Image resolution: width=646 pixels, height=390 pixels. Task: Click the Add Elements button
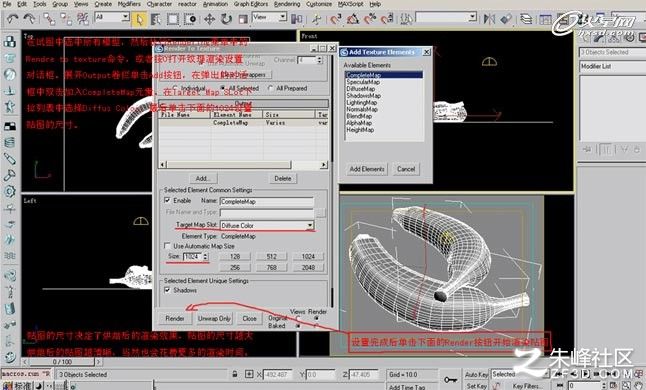point(367,169)
